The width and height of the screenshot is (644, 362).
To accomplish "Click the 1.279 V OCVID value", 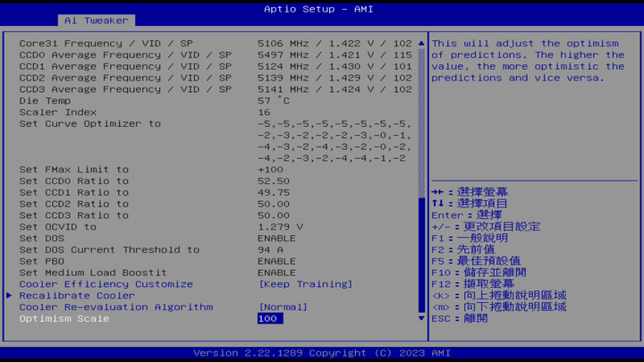I will coord(280,227).
